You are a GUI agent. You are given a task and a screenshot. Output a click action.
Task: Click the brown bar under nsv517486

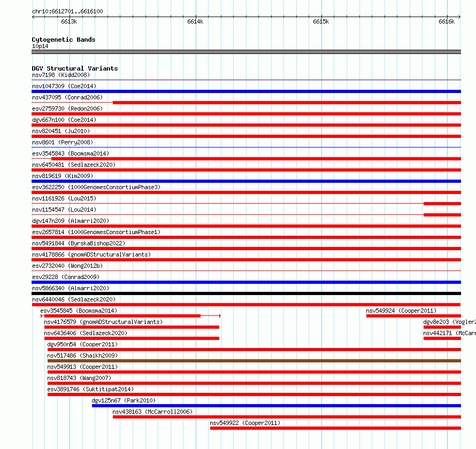click(x=254, y=361)
